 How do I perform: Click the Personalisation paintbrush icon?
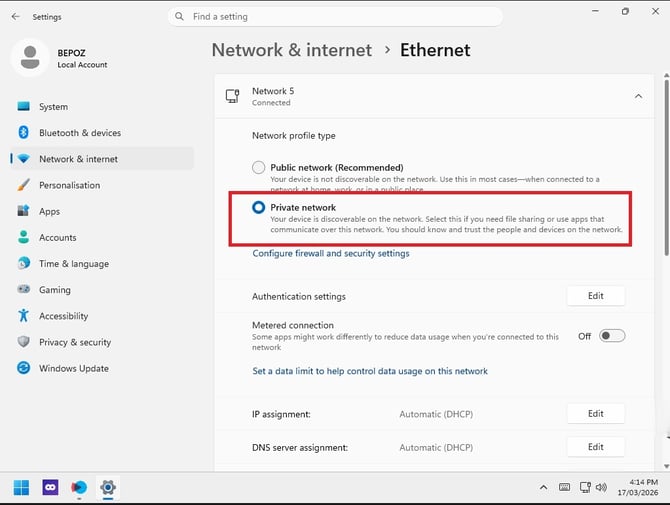pos(24,185)
